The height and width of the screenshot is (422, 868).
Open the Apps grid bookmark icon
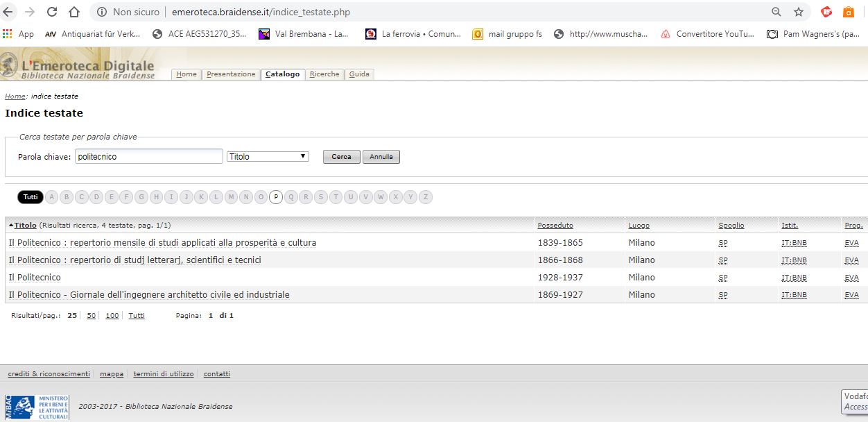coord(8,33)
